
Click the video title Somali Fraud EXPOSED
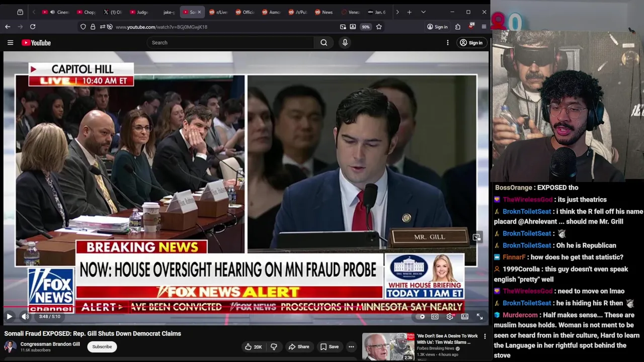coord(93,333)
